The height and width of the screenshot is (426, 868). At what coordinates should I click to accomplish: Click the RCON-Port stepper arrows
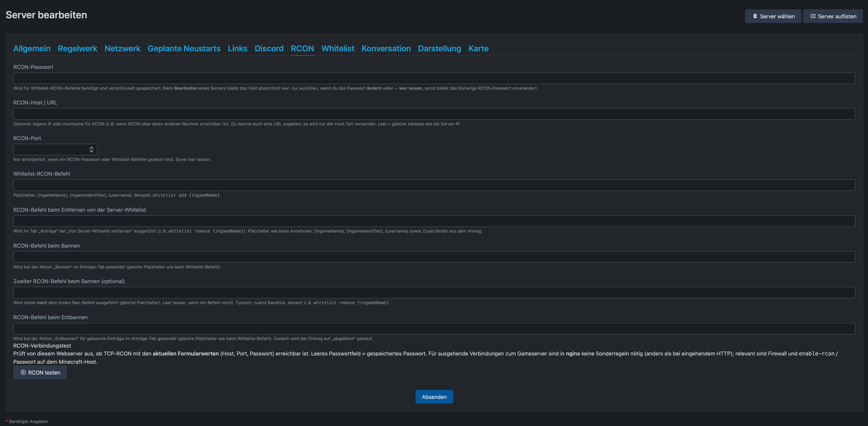click(x=91, y=150)
